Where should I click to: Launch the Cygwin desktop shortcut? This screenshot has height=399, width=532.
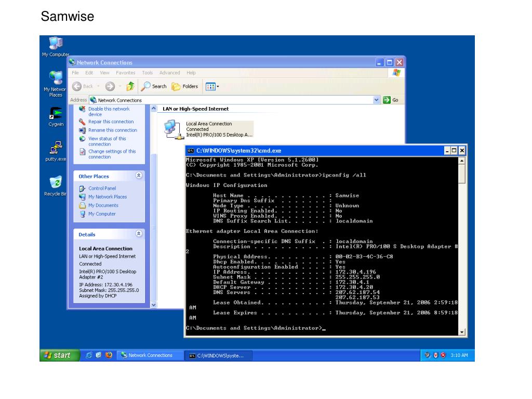(x=56, y=117)
